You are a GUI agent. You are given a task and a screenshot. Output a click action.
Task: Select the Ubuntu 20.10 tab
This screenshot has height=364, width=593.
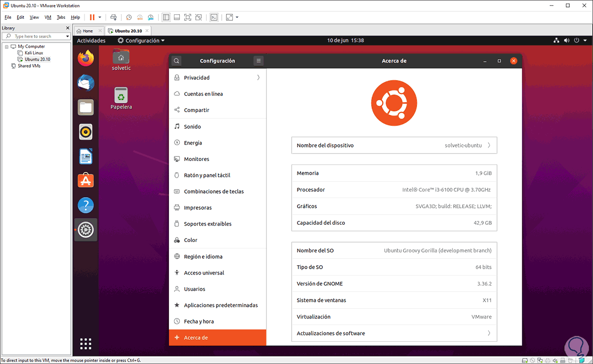128,31
